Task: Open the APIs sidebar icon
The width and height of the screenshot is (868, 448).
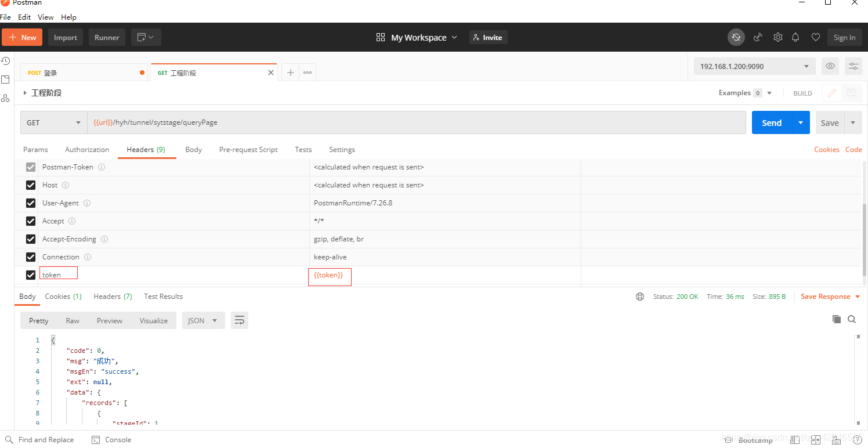Action: pyautogui.click(x=5, y=98)
